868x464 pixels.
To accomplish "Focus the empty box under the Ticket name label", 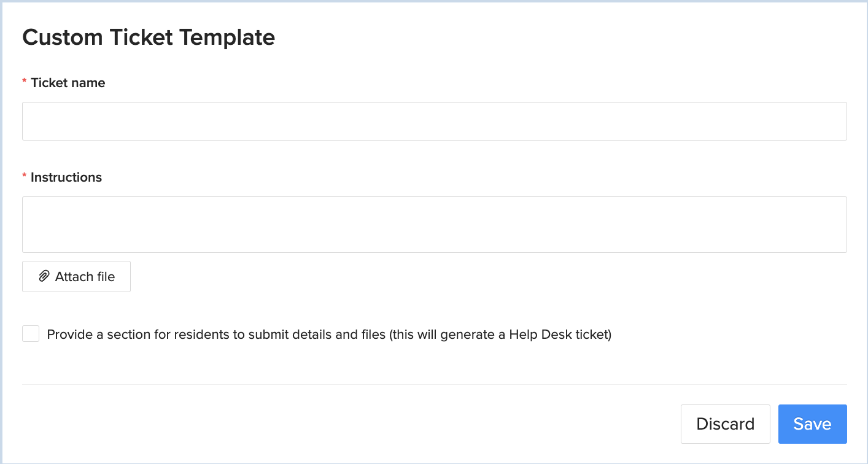I will tap(435, 121).
